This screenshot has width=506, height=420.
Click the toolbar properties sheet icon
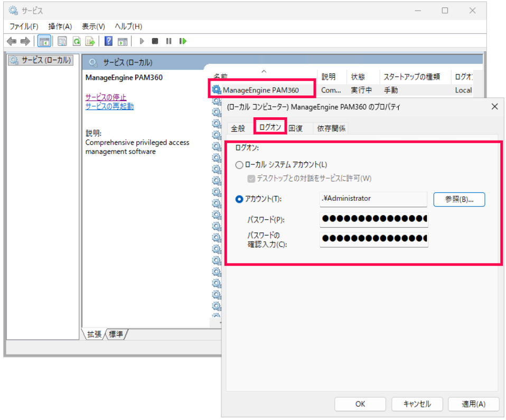pyautogui.click(x=62, y=41)
